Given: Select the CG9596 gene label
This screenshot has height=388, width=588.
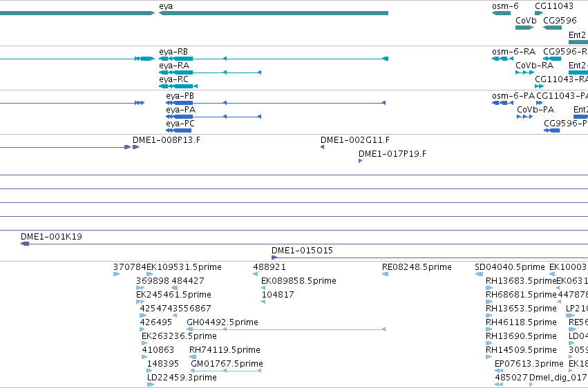Looking at the screenshot, I should click(x=560, y=20).
